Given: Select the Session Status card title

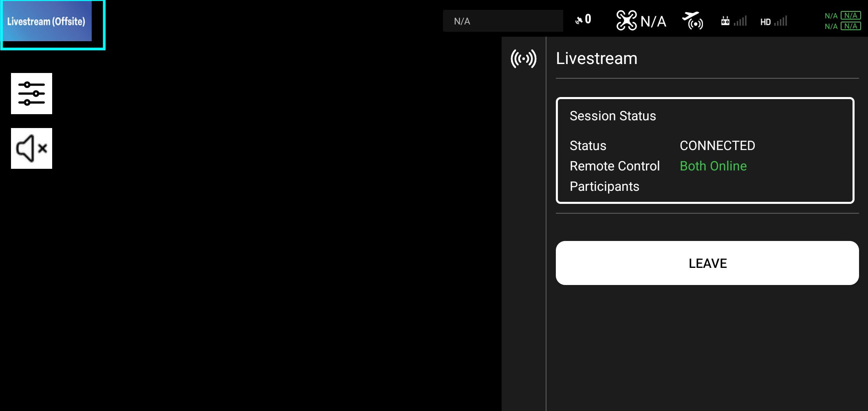Looking at the screenshot, I should click(x=612, y=116).
